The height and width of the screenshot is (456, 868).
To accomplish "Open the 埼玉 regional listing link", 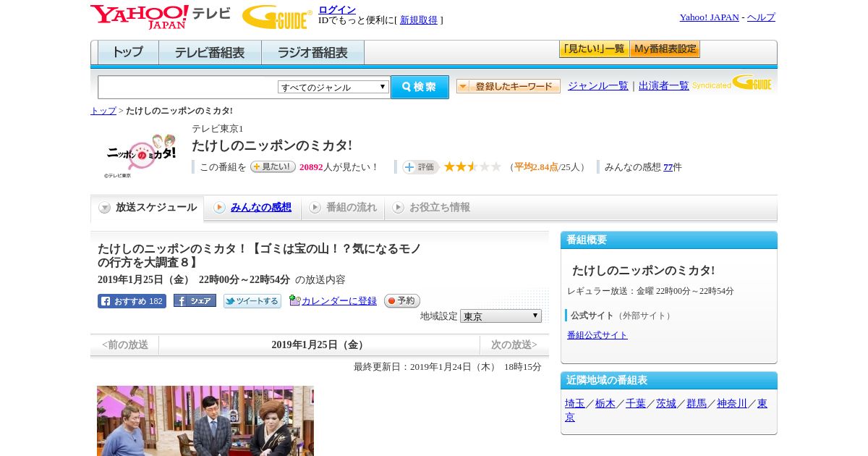I will pyautogui.click(x=575, y=404).
